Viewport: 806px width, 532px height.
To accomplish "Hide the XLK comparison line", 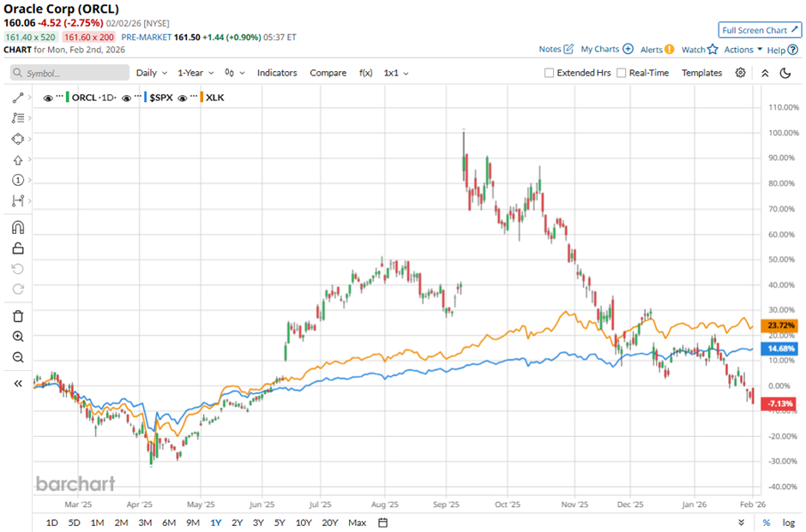I will 182,98.
